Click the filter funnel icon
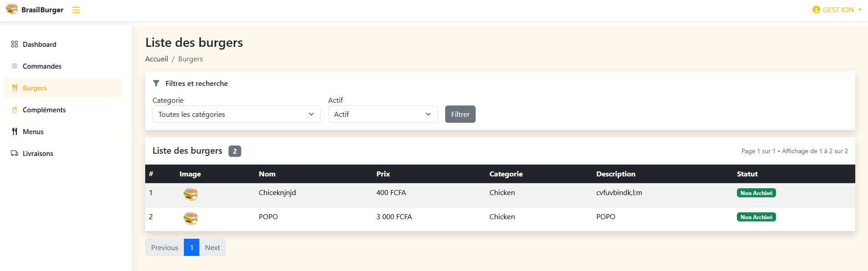The height and width of the screenshot is (271, 868). (x=156, y=83)
